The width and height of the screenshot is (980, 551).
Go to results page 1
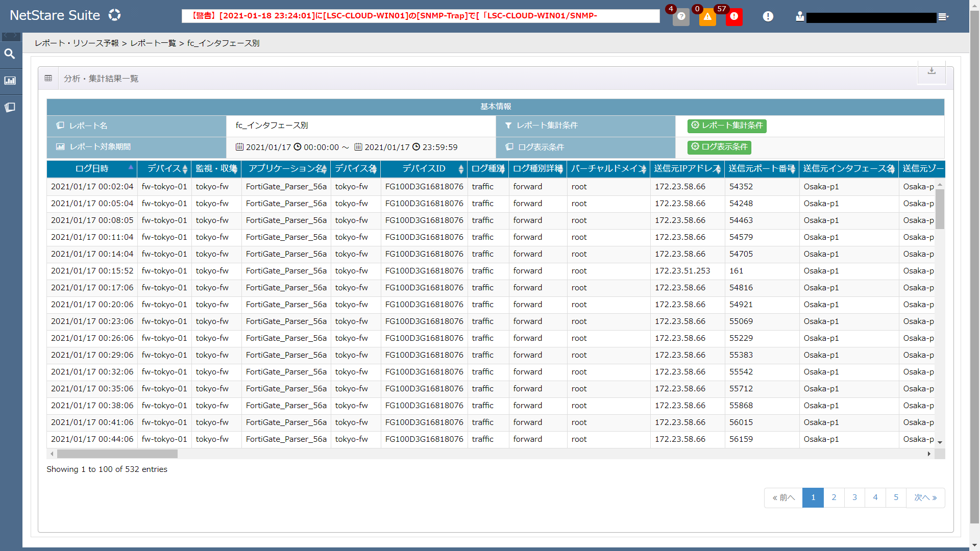[x=813, y=497]
